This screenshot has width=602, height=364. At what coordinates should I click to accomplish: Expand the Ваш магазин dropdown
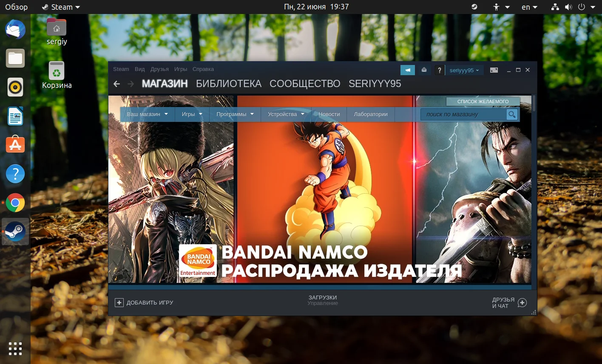(x=148, y=114)
